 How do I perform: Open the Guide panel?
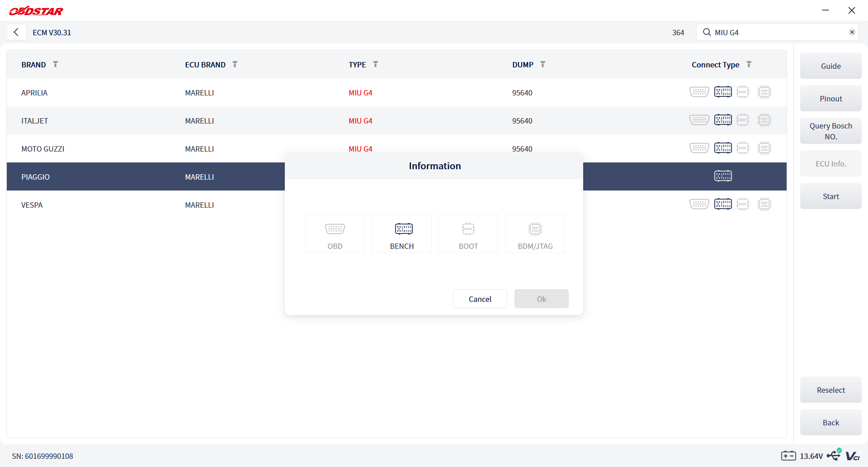(x=831, y=66)
